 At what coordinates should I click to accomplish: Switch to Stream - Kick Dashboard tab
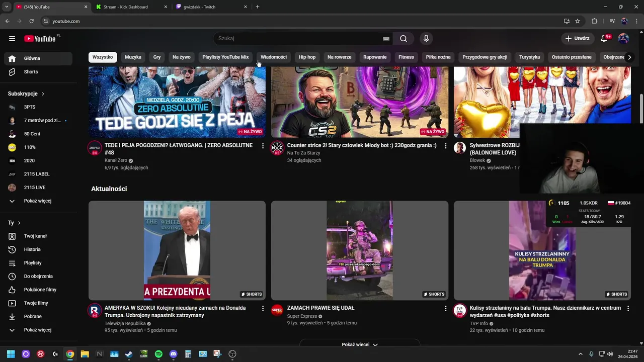tap(131, 7)
